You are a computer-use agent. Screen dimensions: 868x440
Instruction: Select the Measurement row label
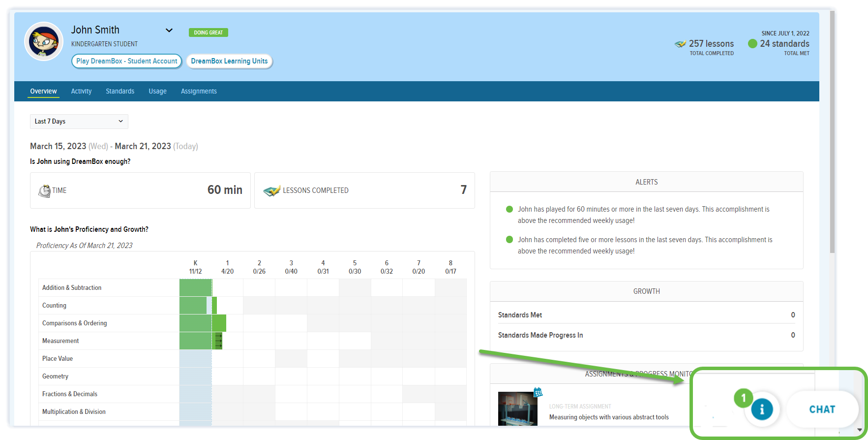pyautogui.click(x=60, y=341)
